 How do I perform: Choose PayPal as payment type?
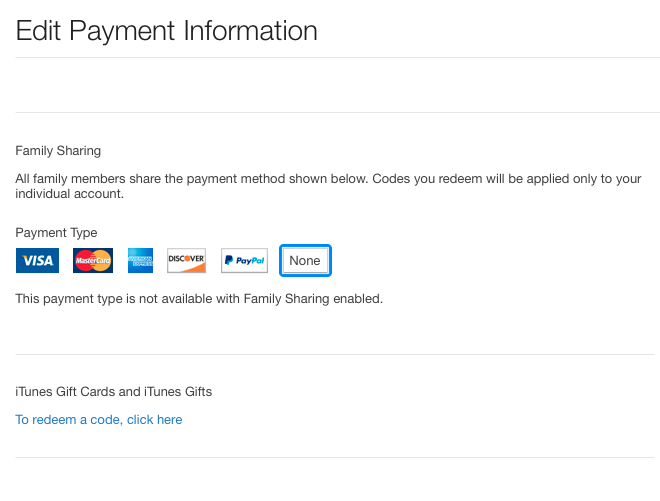245,261
